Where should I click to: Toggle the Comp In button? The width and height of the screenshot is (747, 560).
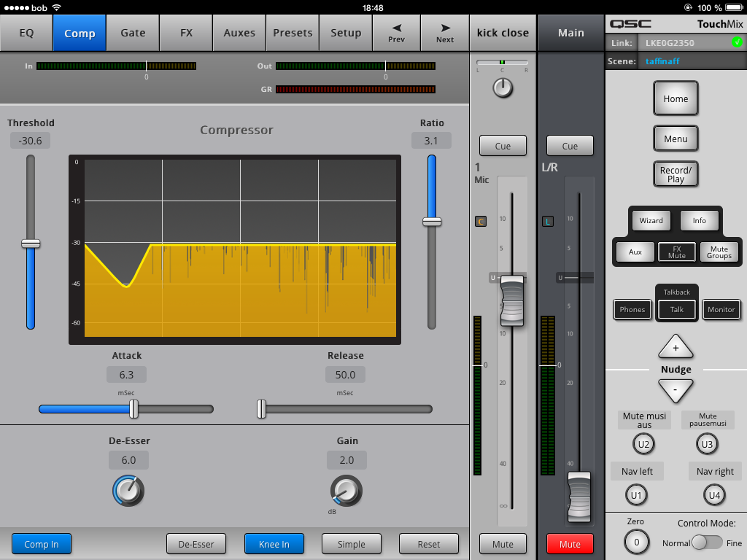[x=42, y=544]
